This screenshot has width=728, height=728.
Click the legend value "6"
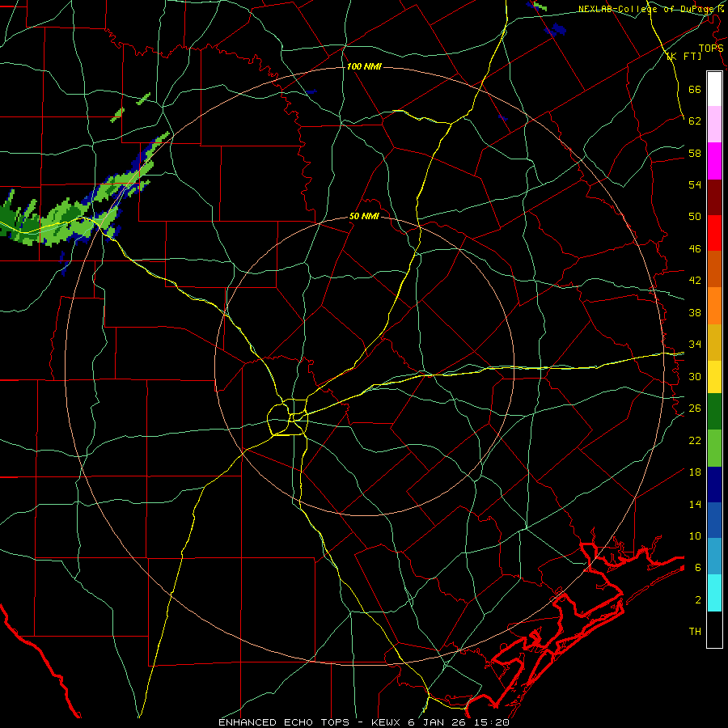coord(698,567)
